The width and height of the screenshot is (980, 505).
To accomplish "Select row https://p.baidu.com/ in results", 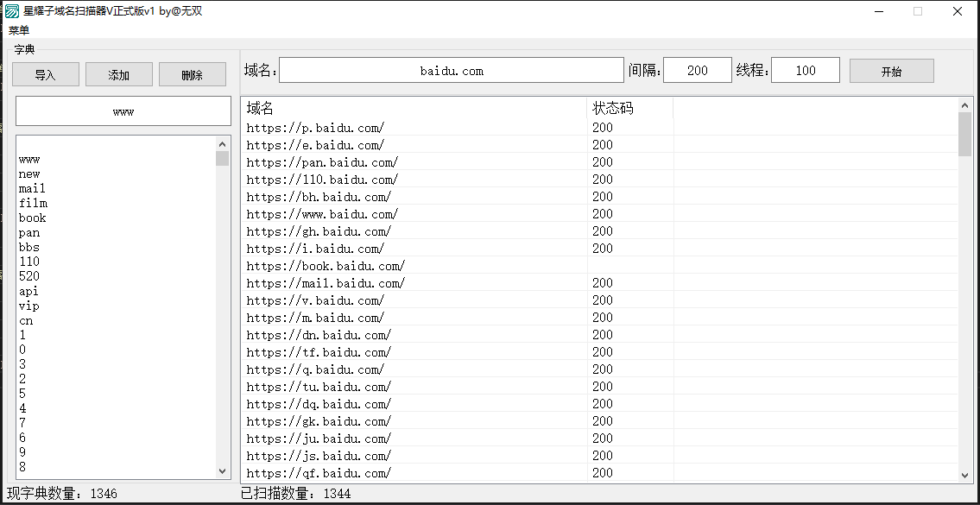I will click(599, 128).
